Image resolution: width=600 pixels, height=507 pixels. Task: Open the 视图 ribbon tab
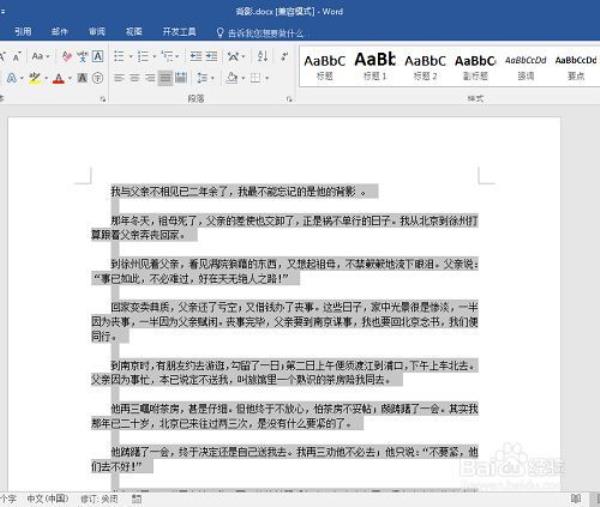(134, 31)
